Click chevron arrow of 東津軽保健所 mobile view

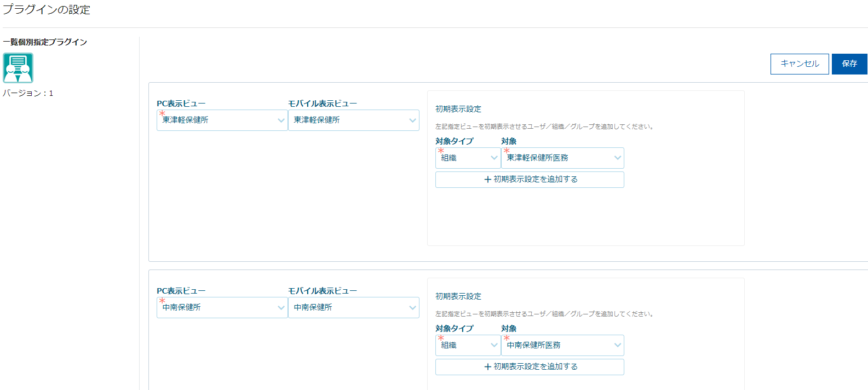click(x=412, y=121)
